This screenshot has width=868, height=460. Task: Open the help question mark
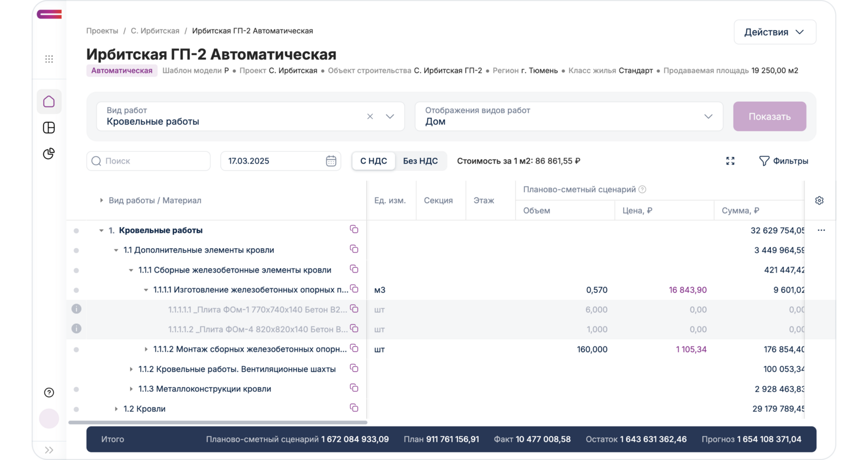(x=49, y=392)
